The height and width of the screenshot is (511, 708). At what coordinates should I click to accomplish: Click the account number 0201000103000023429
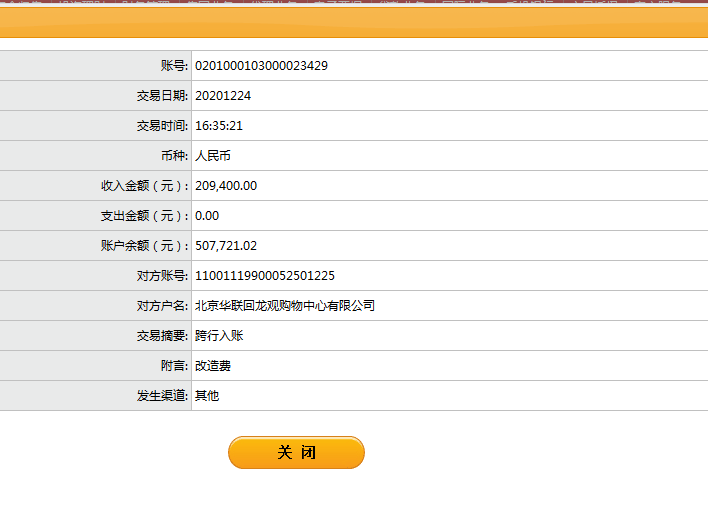[x=261, y=66]
